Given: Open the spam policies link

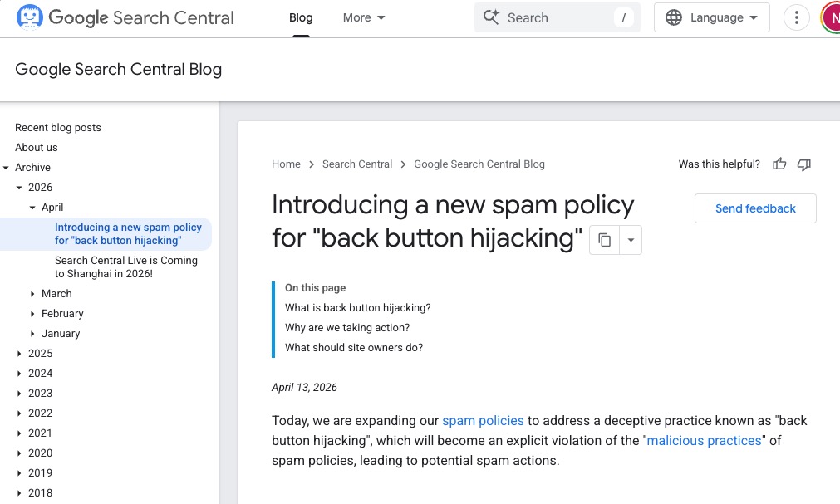Looking at the screenshot, I should coord(483,421).
